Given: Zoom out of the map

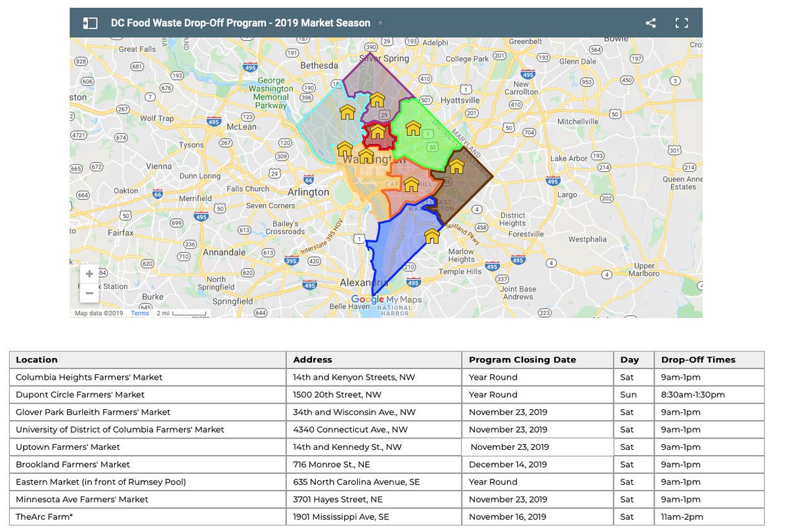Looking at the screenshot, I should pyautogui.click(x=90, y=293).
